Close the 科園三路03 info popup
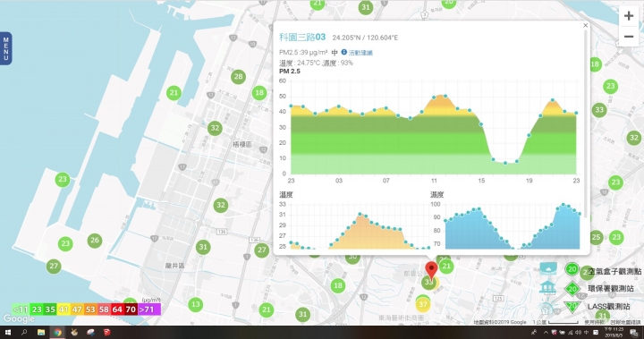 585,25
